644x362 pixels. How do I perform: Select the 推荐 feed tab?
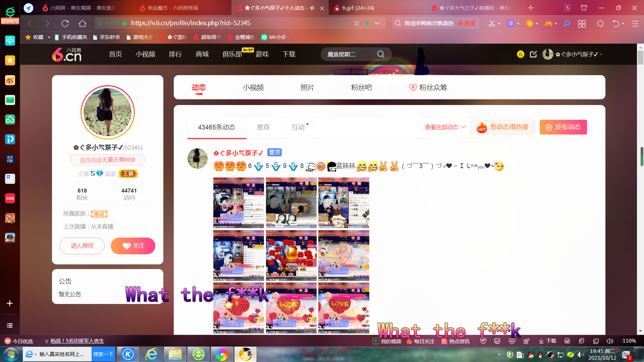pos(263,127)
